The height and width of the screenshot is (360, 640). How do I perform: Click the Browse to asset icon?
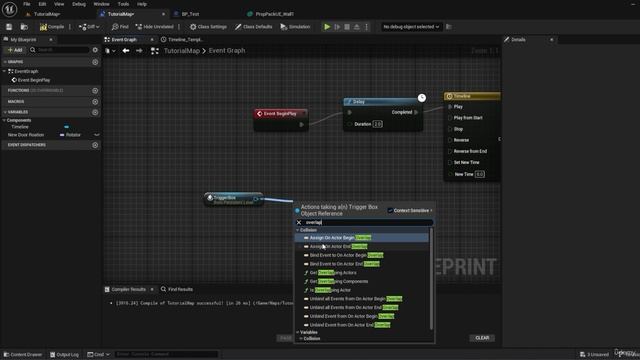[x=24, y=27]
